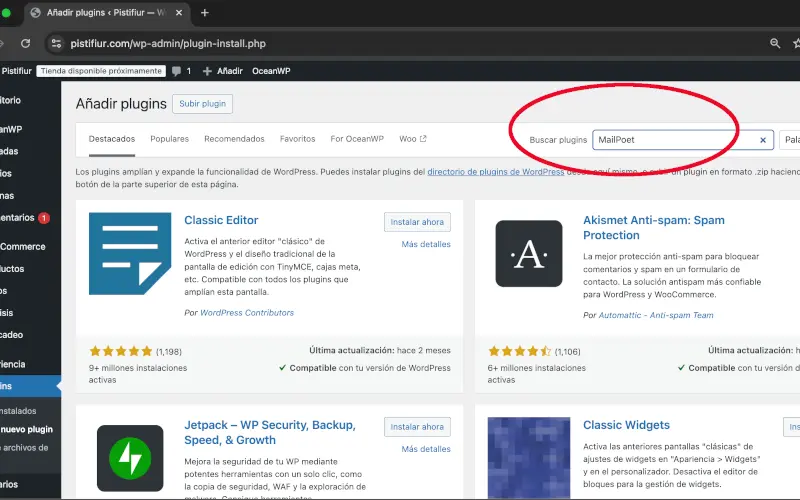Click the Añadir plus item in the admin bar

[x=222, y=71]
